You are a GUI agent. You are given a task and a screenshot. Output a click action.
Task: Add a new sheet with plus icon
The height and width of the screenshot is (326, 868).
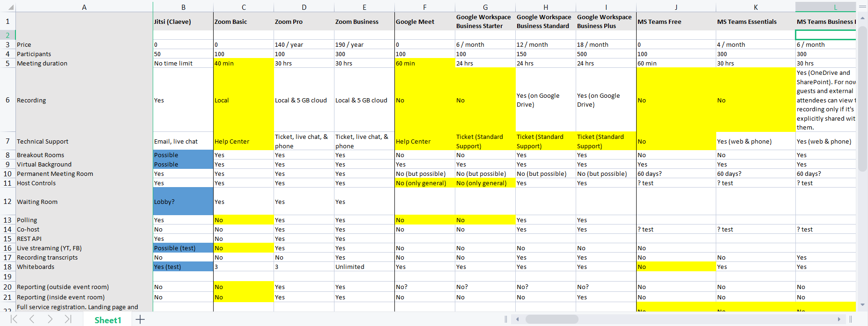point(140,319)
